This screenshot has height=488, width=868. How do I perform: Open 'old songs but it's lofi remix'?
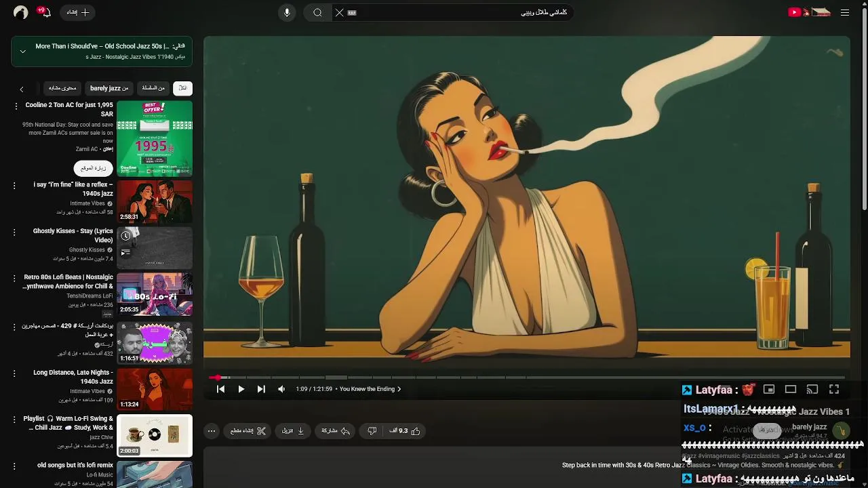[x=75, y=466]
